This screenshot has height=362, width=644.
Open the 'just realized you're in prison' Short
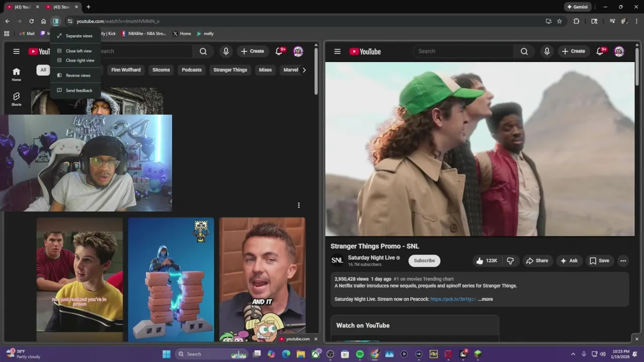tap(79, 280)
